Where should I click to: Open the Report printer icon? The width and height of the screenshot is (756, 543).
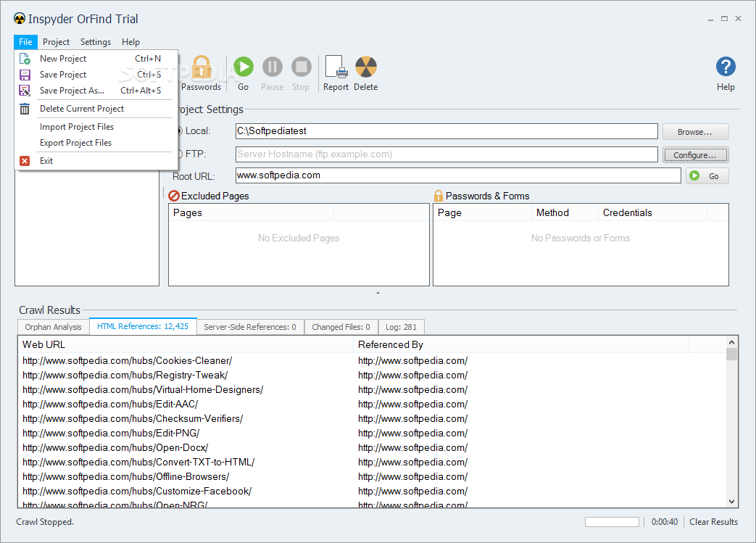[x=336, y=67]
